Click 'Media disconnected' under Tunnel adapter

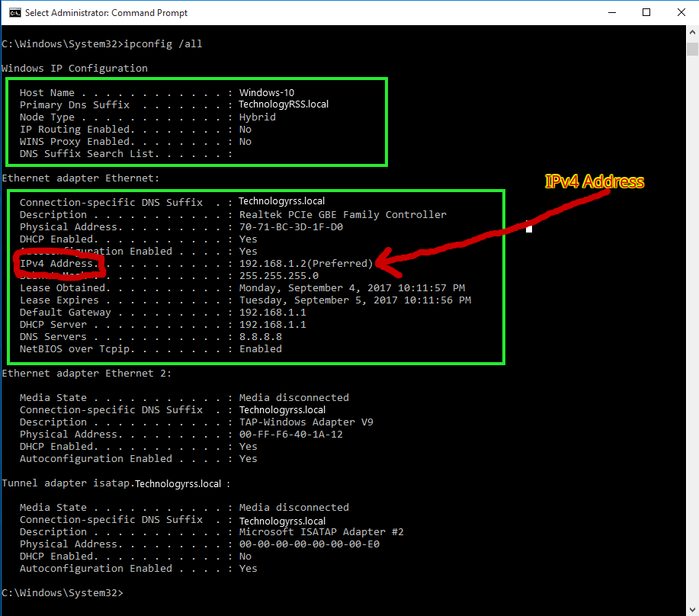click(x=293, y=508)
